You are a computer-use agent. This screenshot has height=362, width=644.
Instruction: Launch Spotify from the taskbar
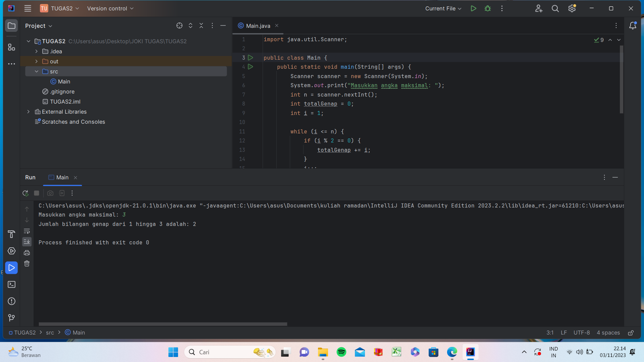coord(341,352)
